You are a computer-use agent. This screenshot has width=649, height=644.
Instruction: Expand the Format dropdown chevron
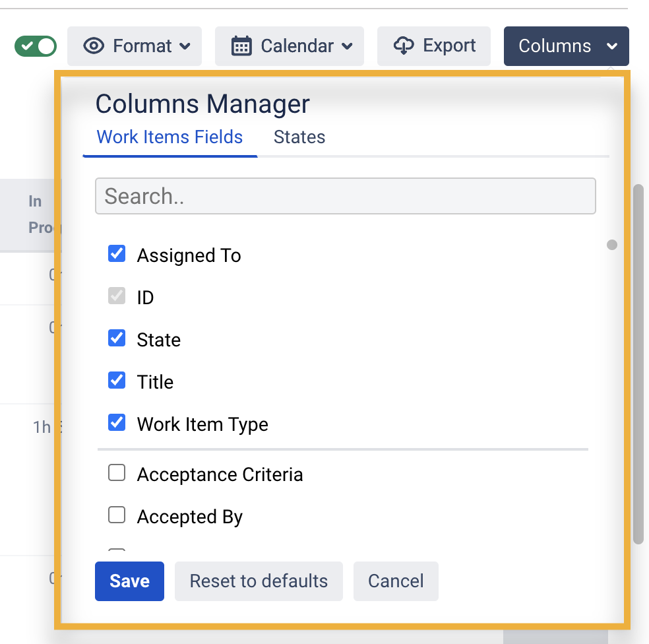point(185,46)
